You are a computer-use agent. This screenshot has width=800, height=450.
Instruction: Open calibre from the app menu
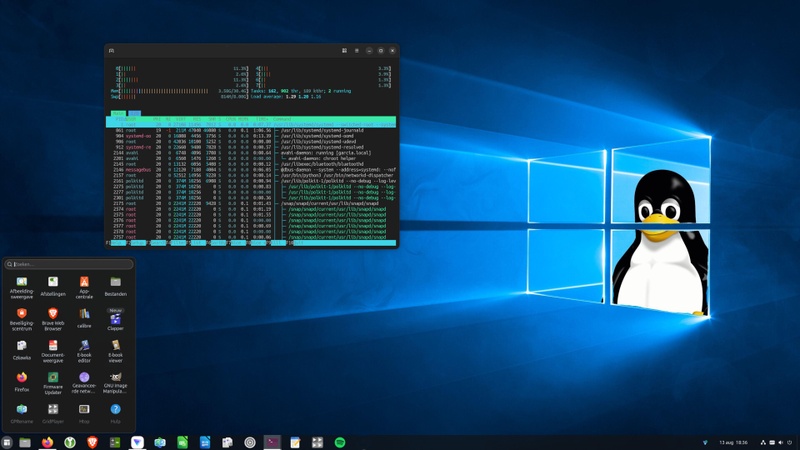click(x=84, y=318)
